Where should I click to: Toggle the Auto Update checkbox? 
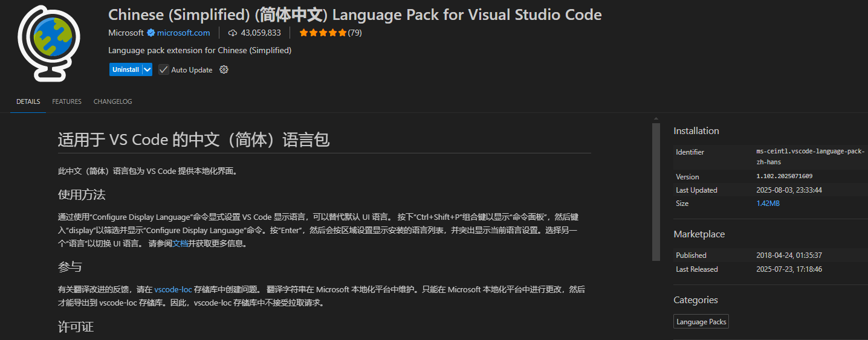coord(163,69)
